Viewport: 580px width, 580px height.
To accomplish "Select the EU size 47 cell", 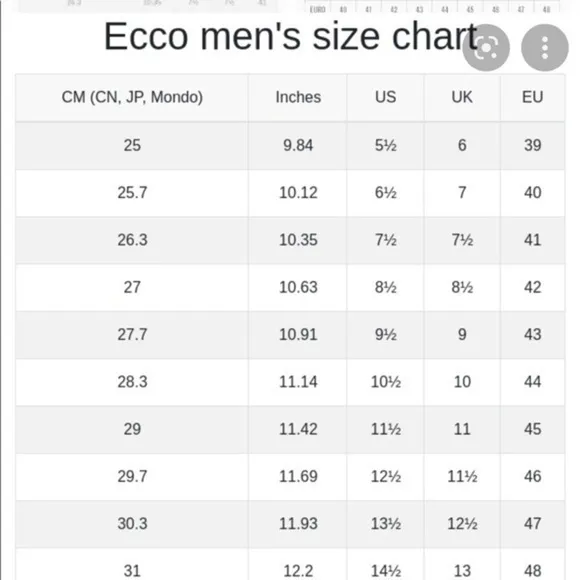I will pos(533,524).
